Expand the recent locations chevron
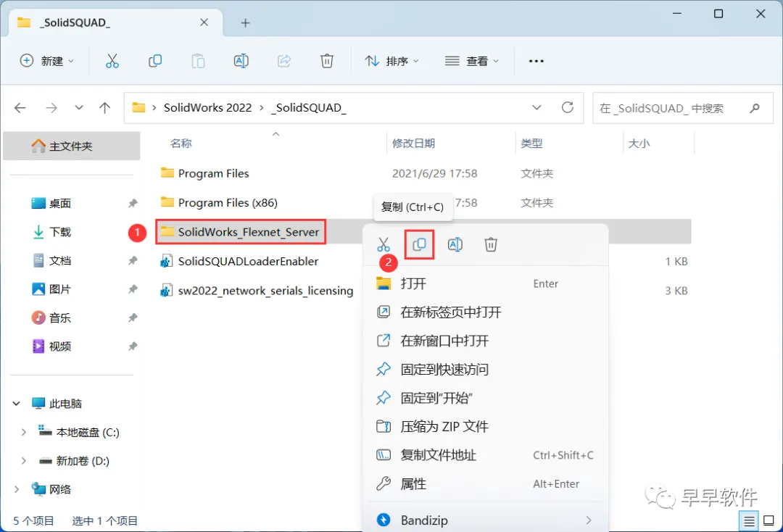 [79, 107]
